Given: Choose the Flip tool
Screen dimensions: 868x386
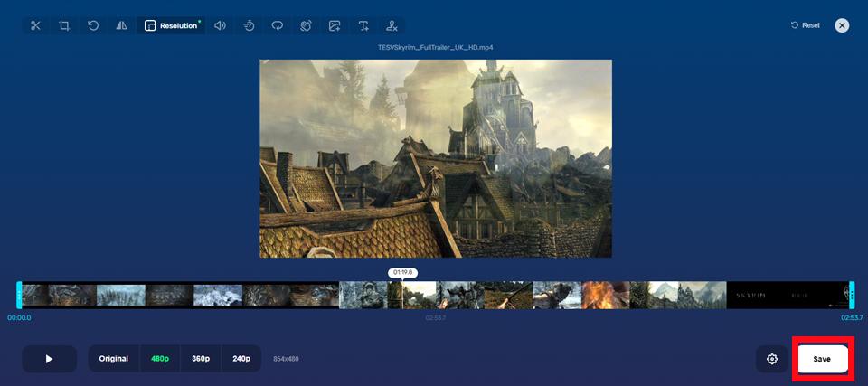Looking at the screenshot, I should [x=121, y=25].
